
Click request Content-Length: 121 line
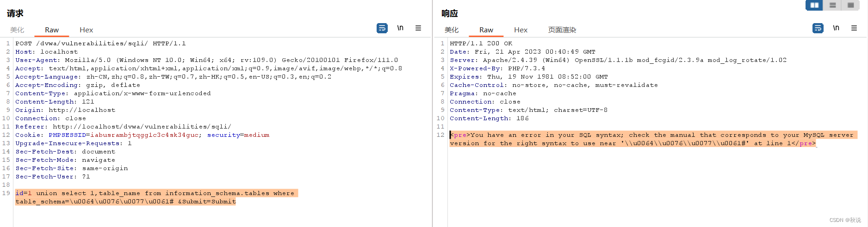[x=55, y=102]
